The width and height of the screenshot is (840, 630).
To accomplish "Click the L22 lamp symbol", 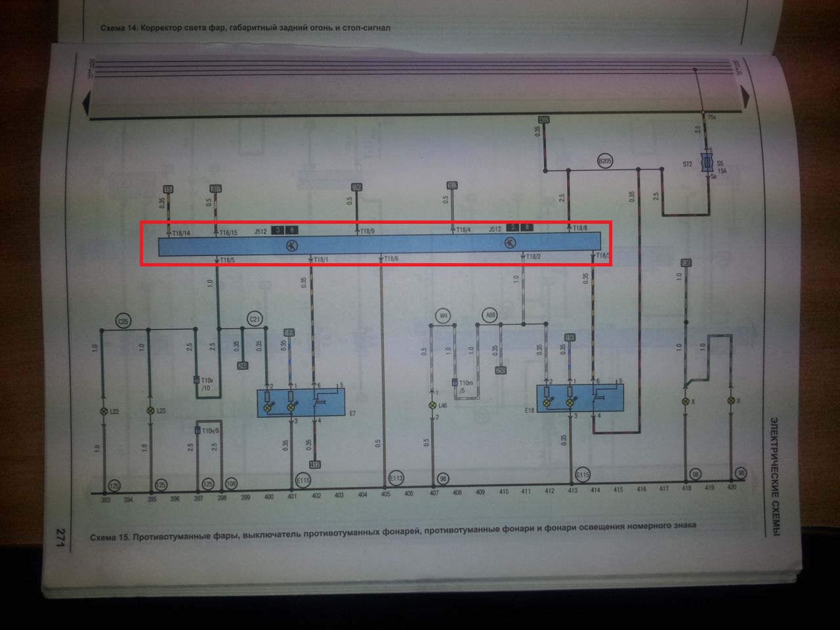I will 103,411.
